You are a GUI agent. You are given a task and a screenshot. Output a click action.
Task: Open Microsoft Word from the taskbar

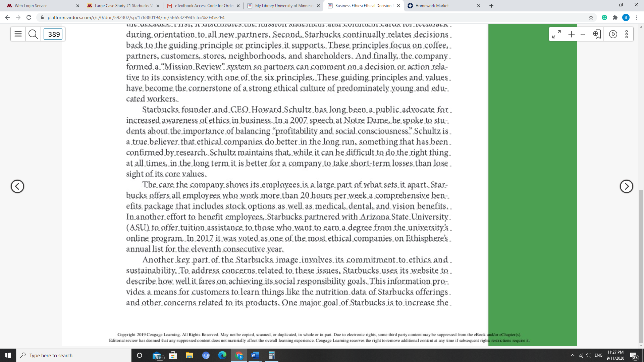tap(255, 355)
